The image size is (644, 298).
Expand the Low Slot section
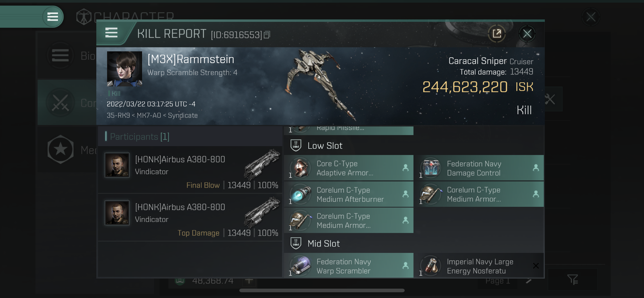[x=324, y=145]
